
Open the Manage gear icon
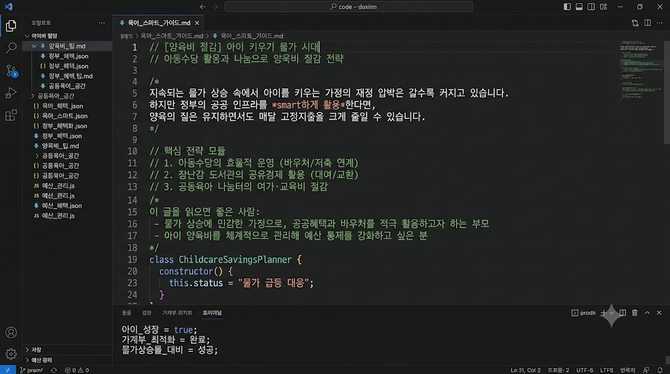coord(11,353)
